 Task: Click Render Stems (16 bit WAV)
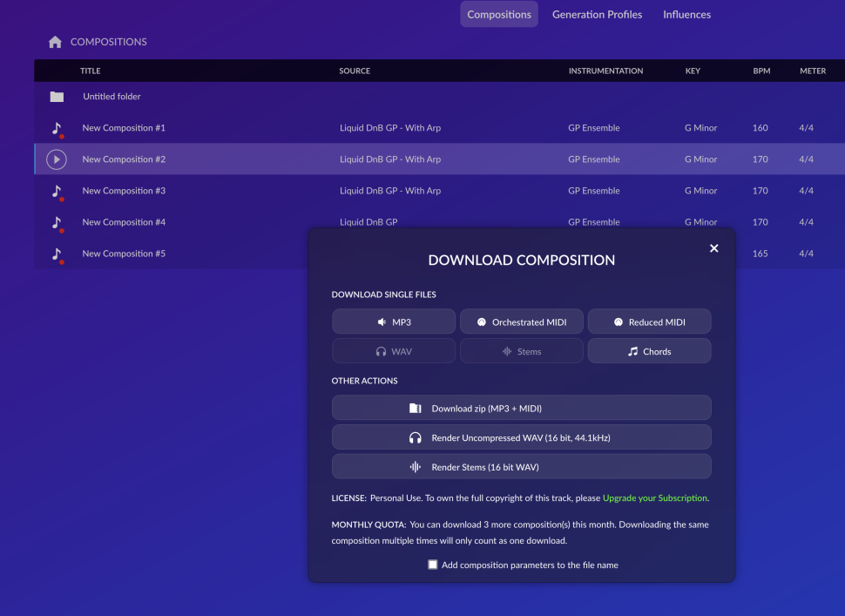pos(521,467)
